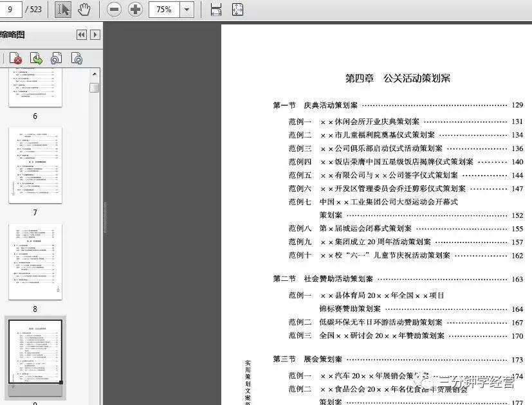
Task: Delete the selected page thumbnail
Action: click(x=15, y=58)
